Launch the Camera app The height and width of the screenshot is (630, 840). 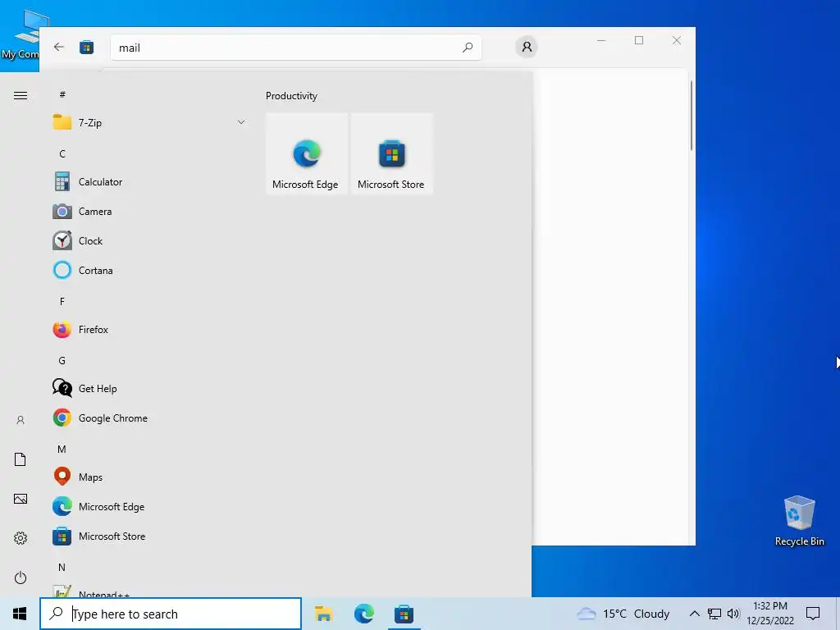click(148, 211)
